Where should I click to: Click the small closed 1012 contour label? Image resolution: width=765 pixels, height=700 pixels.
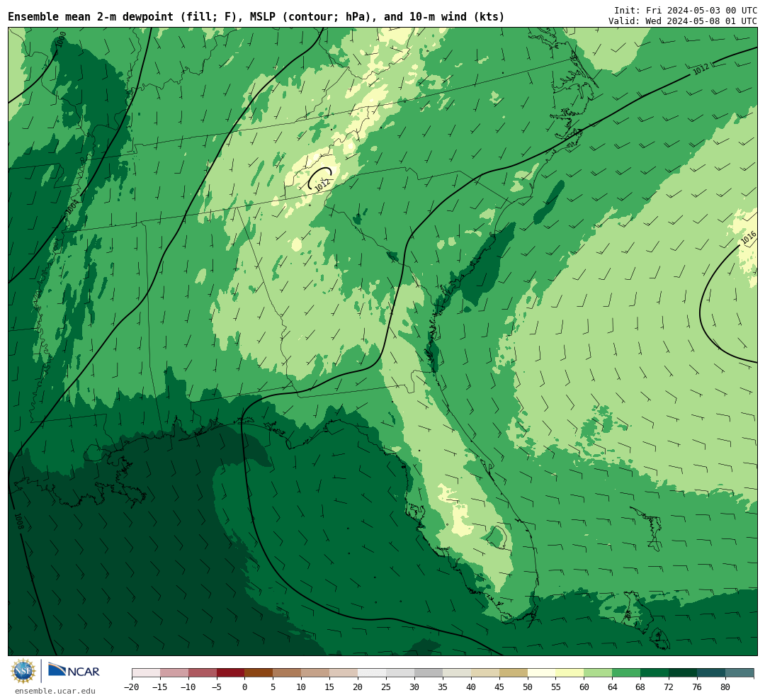[x=322, y=185]
